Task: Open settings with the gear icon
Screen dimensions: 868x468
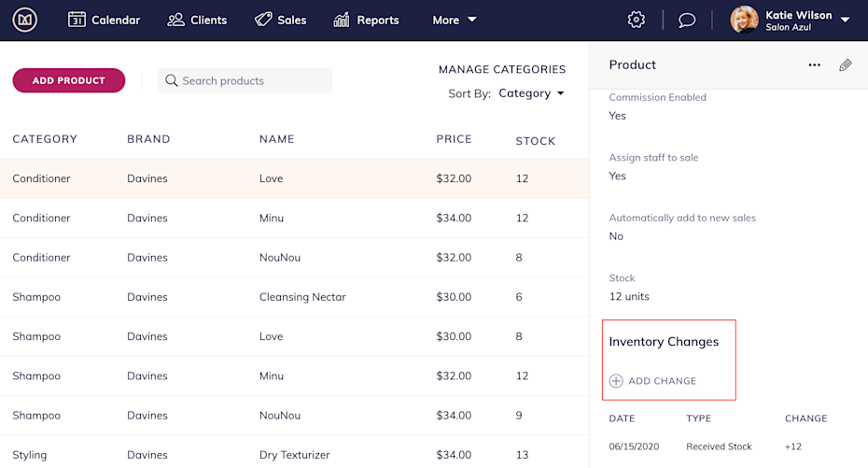Action: (x=636, y=20)
